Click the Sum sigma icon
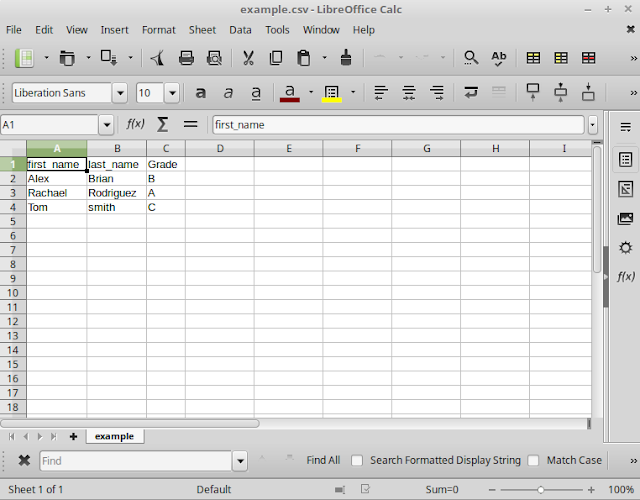Screen dimensions: 640x500 [x=162, y=124]
